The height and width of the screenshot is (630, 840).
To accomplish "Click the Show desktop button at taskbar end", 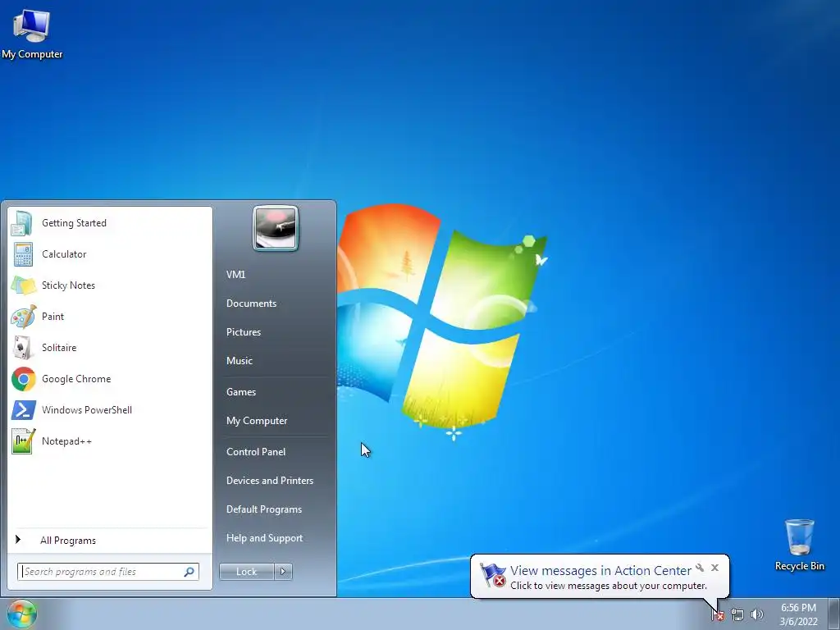I will 834,614.
